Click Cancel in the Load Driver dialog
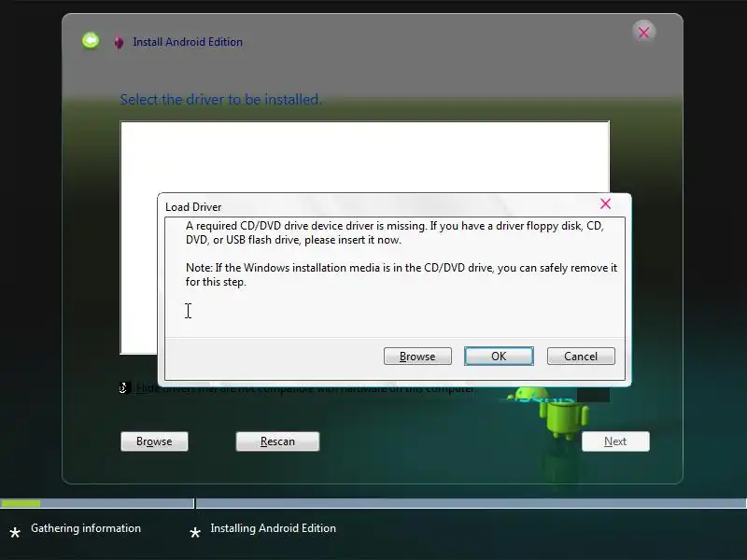This screenshot has width=747, height=560. tap(581, 357)
